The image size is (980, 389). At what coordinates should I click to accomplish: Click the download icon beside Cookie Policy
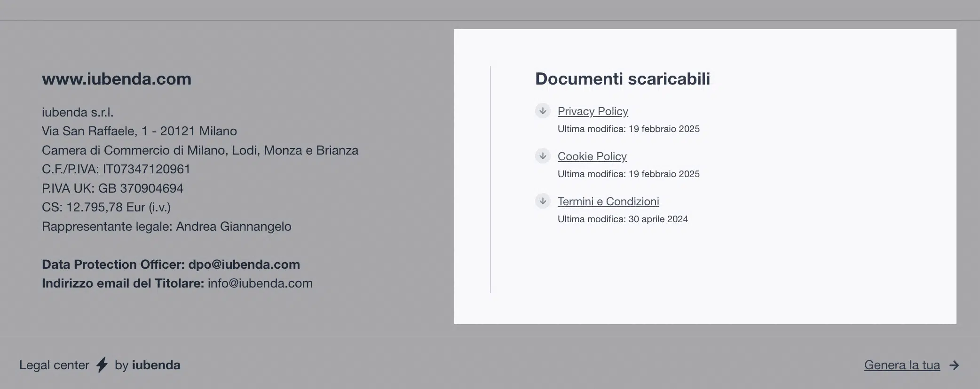(543, 156)
